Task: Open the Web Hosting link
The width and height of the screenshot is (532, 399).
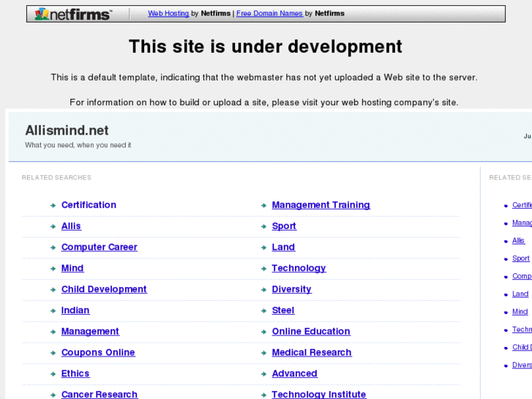Action: (168, 13)
